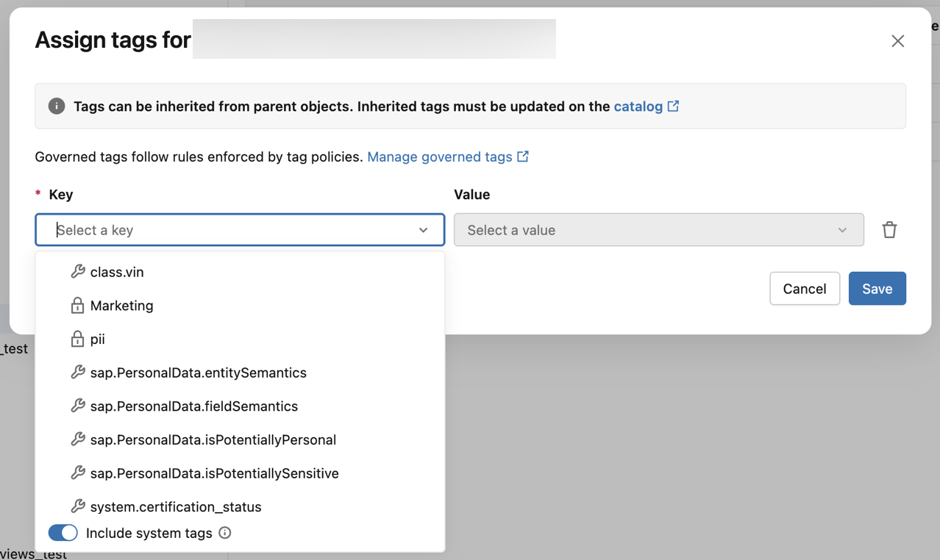Open the Select a value dropdown
This screenshot has height=560, width=940.
point(659,230)
